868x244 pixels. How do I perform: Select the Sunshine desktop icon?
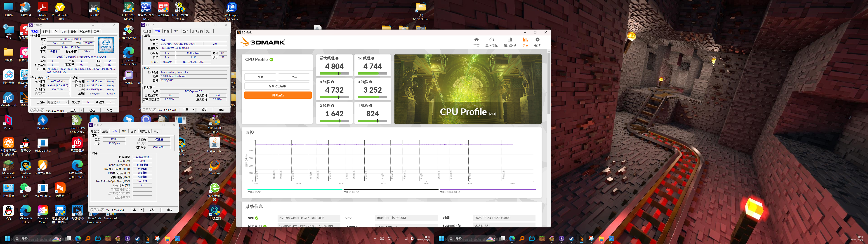pyautogui.click(x=214, y=167)
